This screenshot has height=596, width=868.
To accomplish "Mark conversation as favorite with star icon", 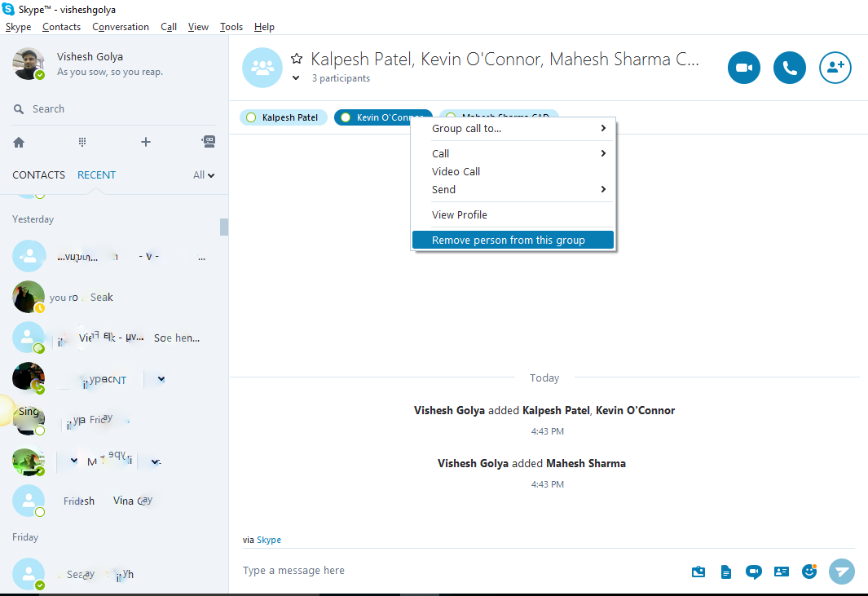I will [x=297, y=58].
